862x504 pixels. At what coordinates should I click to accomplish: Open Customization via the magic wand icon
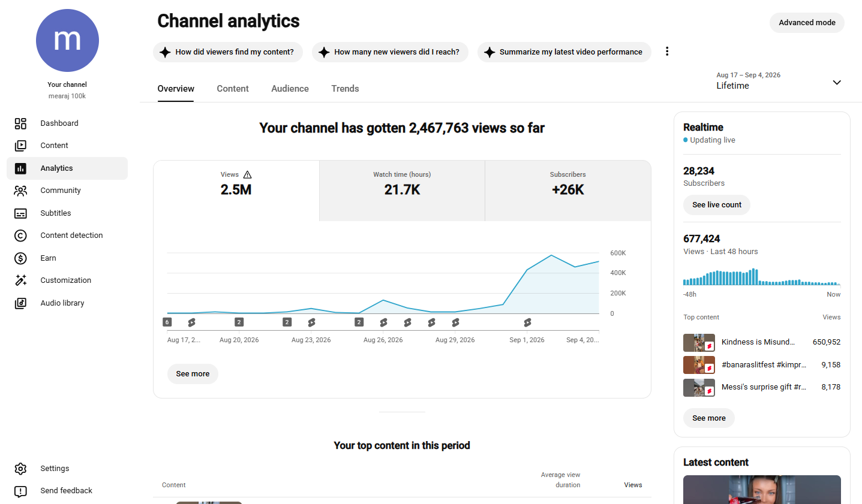20,280
